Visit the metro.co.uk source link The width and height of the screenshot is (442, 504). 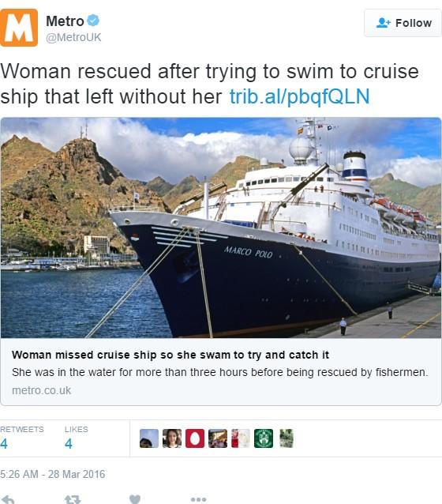pyautogui.click(x=41, y=390)
